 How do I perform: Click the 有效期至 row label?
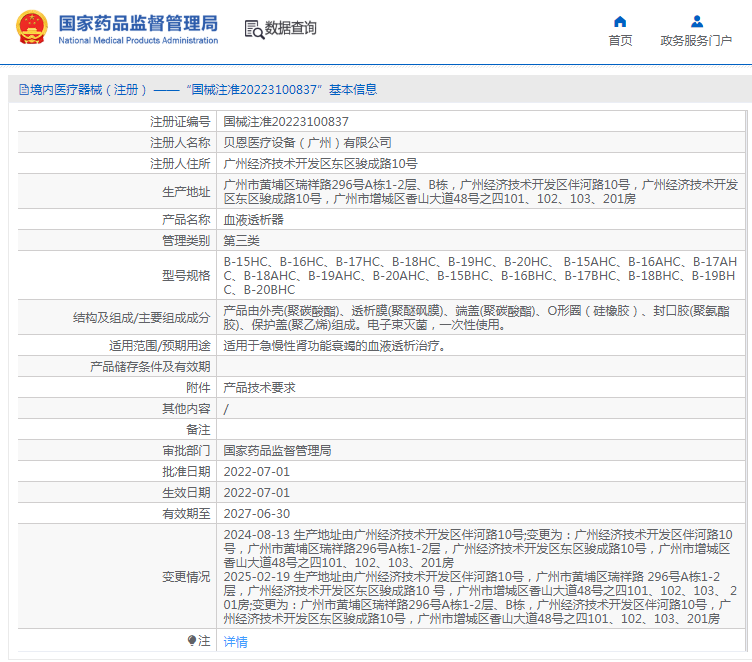pos(186,514)
